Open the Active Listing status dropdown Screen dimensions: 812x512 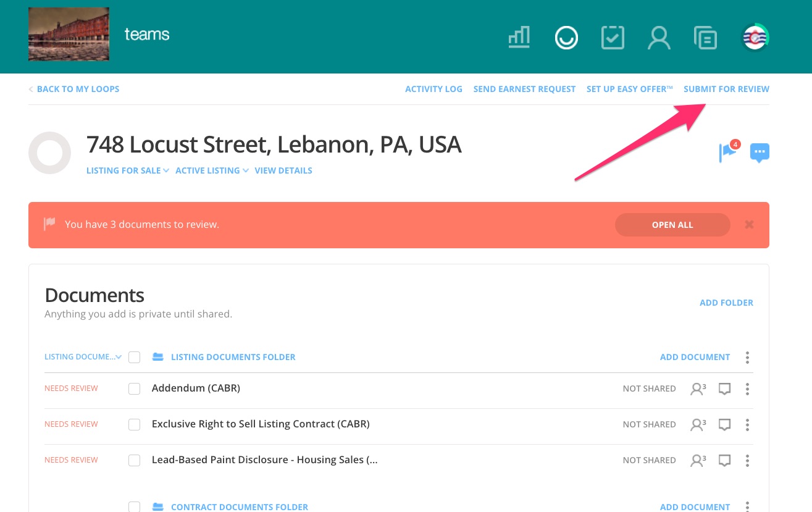coord(211,170)
